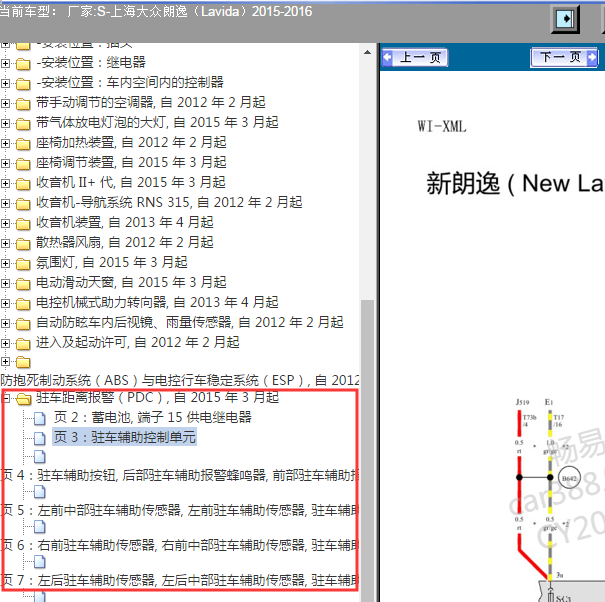Expand the 带气体放电灯泡的大灯 folder node
Image resolution: width=605 pixels, height=602 pixels.
[x=5, y=123]
